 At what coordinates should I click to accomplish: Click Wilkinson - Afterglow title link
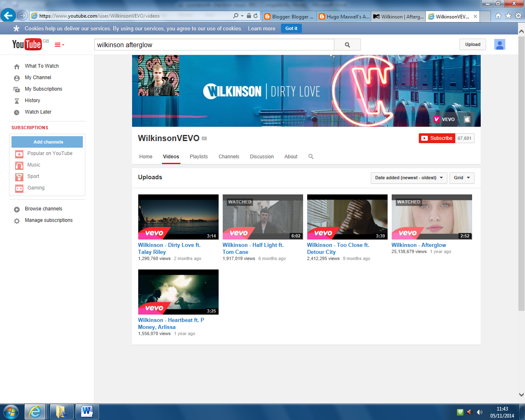pyautogui.click(x=419, y=245)
